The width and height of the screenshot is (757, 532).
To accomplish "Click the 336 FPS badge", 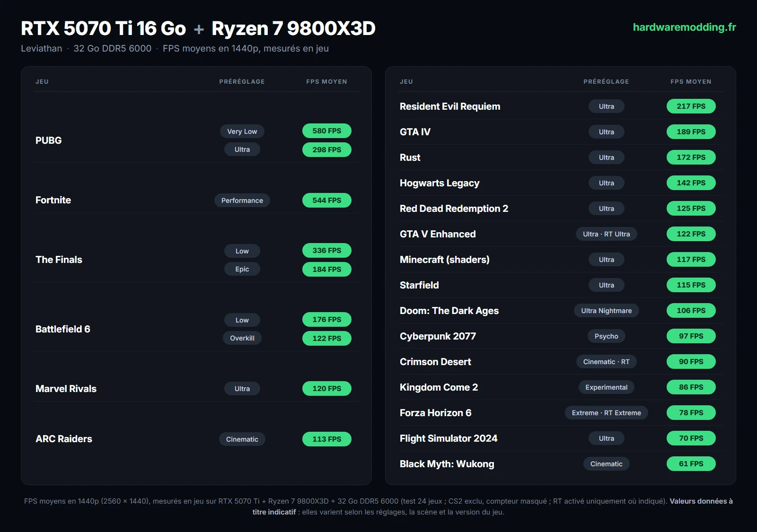I will pos(326,251).
